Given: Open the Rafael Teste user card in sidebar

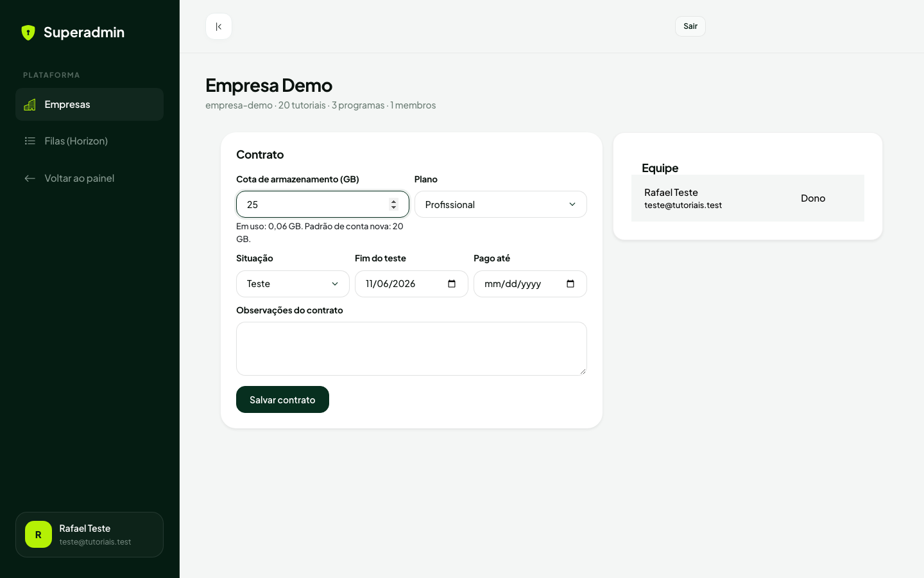Looking at the screenshot, I should click(89, 534).
